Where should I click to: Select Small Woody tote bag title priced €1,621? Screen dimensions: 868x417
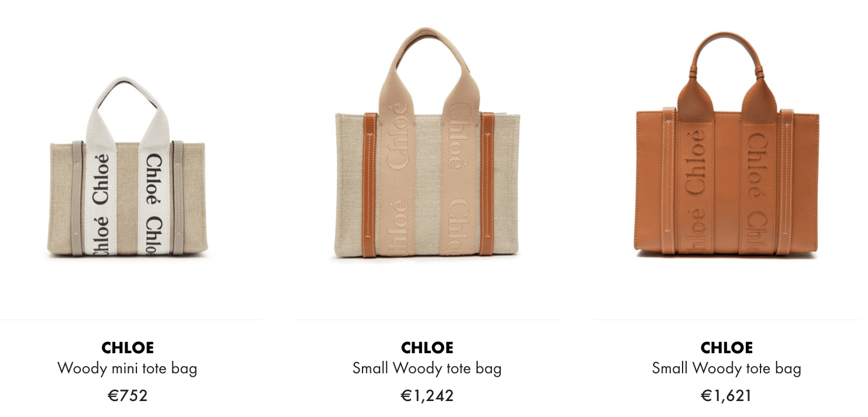(x=726, y=369)
